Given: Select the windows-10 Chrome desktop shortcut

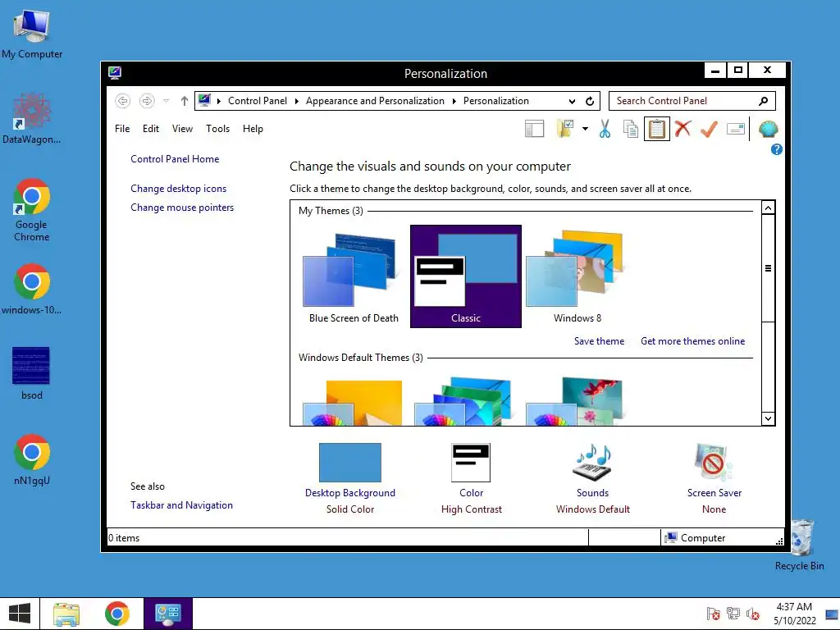Looking at the screenshot, I should pyautogui.click(x=32, y=290).
